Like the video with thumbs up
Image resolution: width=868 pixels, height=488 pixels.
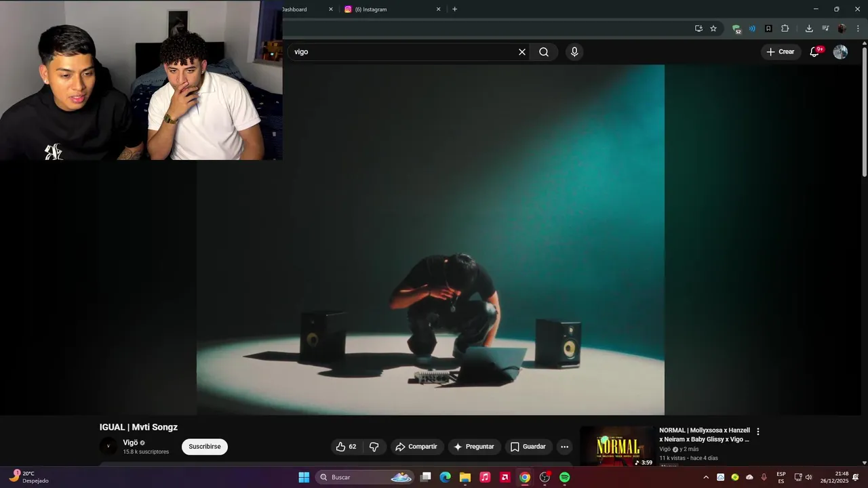coord(346,447)
